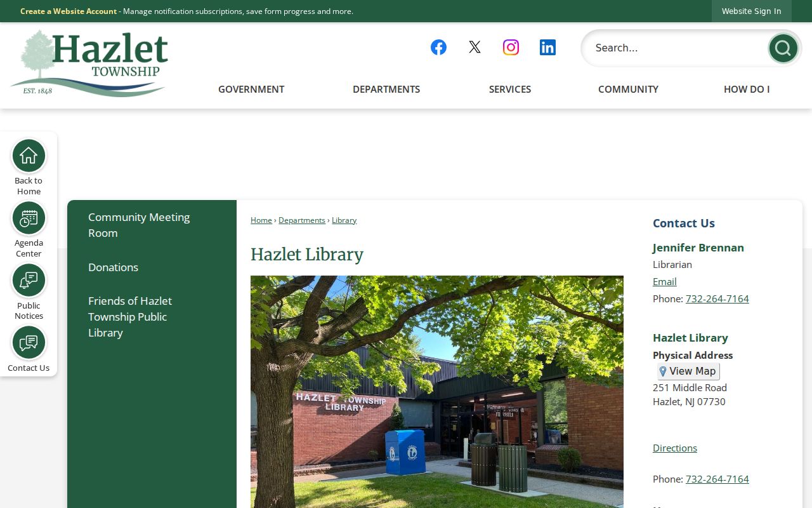Click Website Sign In button
The image size is (812, 508).
(x=751, y=11)
